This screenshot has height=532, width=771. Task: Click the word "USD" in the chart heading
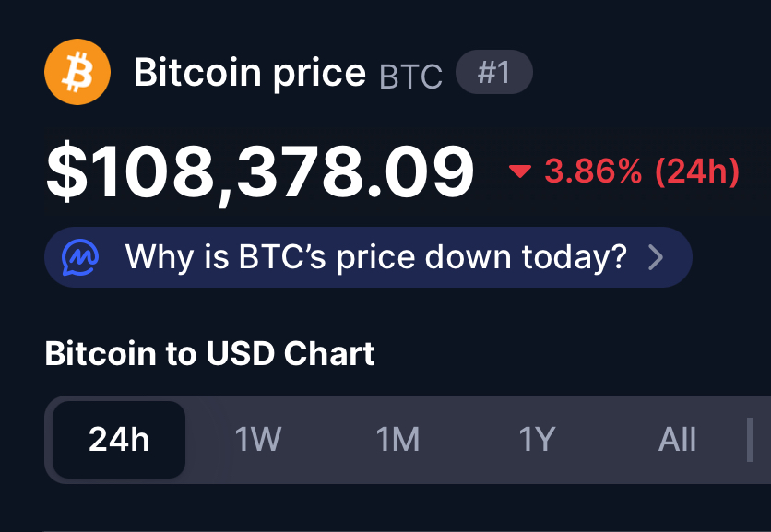[x=244, y=353]
